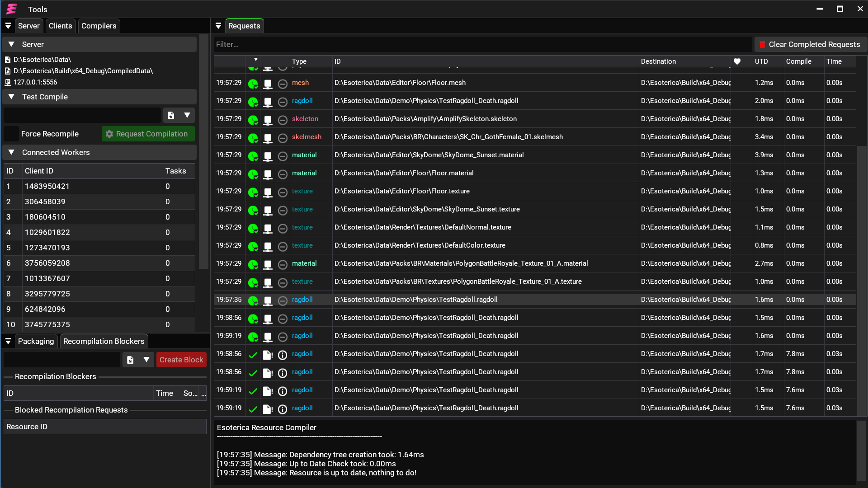Sort requests by the Type column header
The height and width of the screenshot is (488, 868).
311,61
